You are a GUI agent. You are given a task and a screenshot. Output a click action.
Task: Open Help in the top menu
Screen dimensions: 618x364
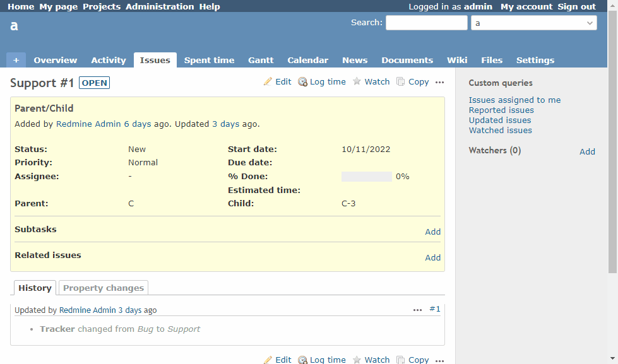[210, 6]
